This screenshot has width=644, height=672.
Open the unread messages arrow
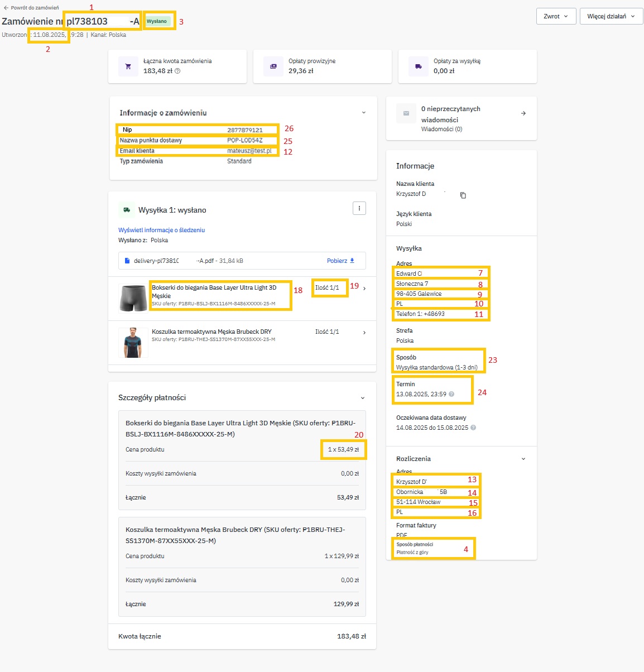[x=523, y=113]
